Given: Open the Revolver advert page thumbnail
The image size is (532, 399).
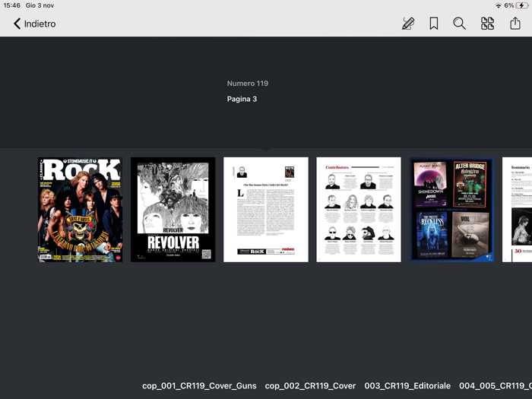Looking at the screenshot, I should coord(173,210).
